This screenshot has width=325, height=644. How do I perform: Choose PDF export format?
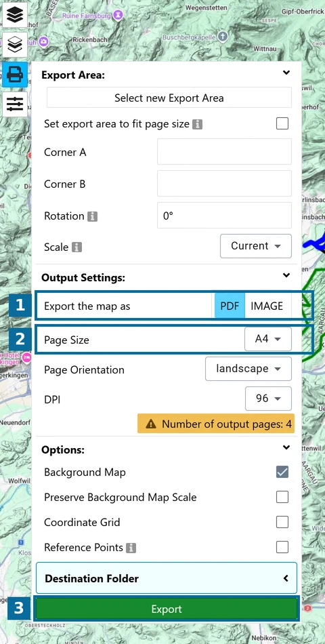pos(230,306)
